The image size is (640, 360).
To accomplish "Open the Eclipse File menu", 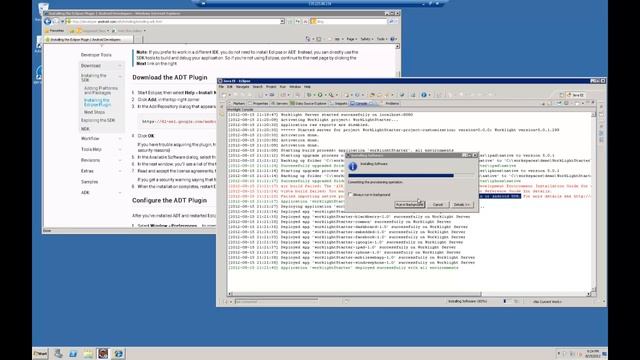I will [x=221, y=87].
